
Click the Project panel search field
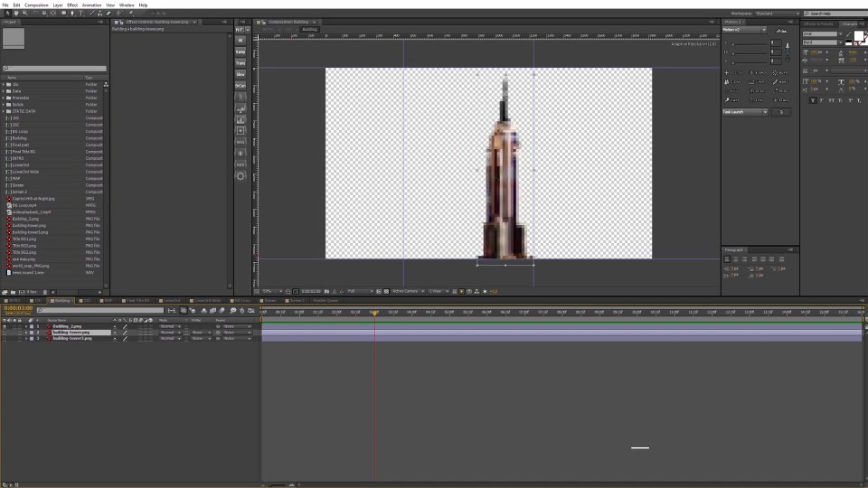pyautogui.click(x=54, y=69)
